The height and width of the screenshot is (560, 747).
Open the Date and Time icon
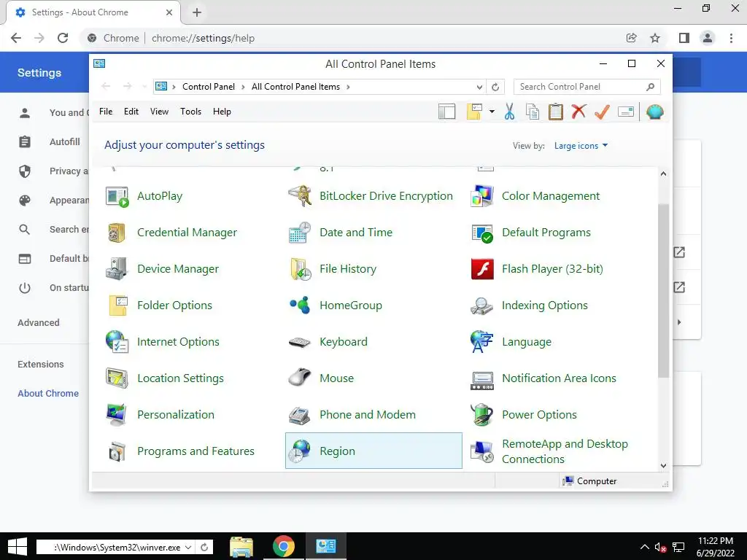pos(300,233)
